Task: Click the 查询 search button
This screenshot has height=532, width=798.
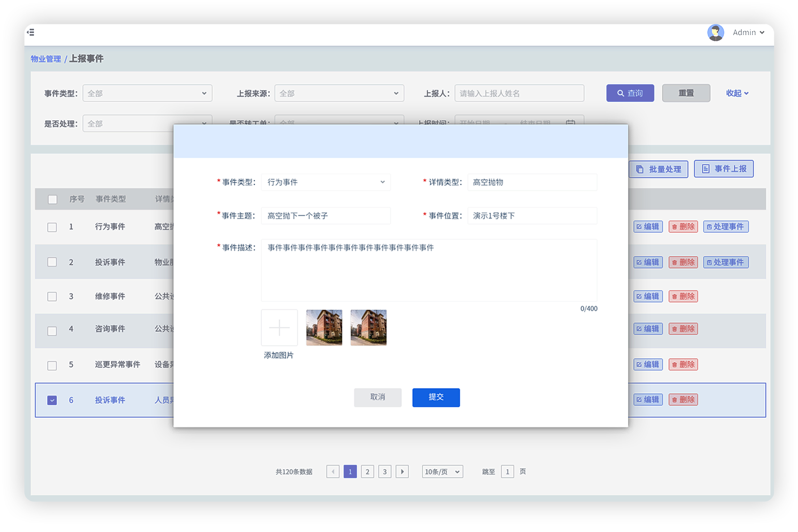Action: 630,93
